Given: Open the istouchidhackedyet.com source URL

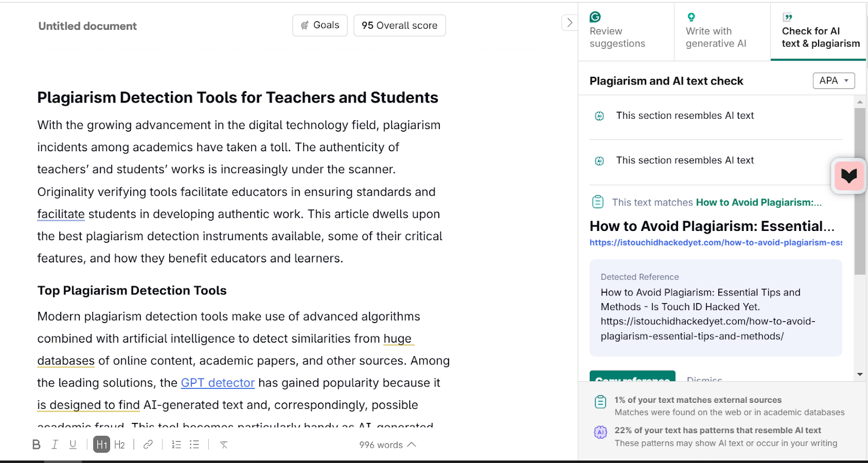Looking at the screenshot, I should 716,242.
